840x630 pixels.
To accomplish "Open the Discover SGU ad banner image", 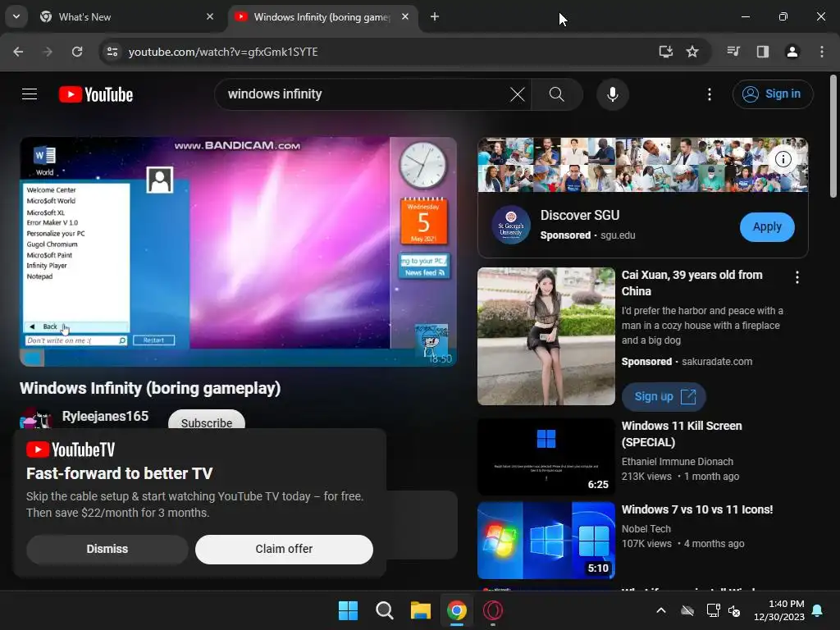I will tap(643, 165).
